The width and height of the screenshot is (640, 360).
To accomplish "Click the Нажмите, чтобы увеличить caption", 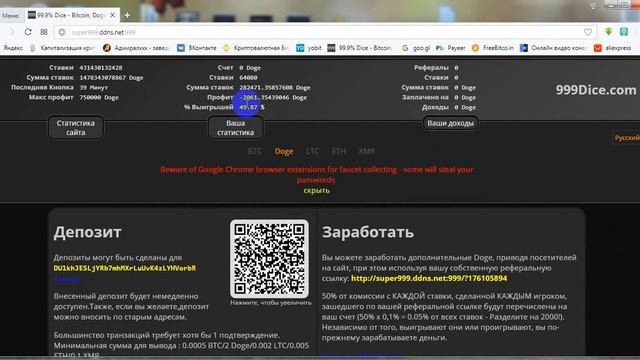I will [x=271, y=303].
